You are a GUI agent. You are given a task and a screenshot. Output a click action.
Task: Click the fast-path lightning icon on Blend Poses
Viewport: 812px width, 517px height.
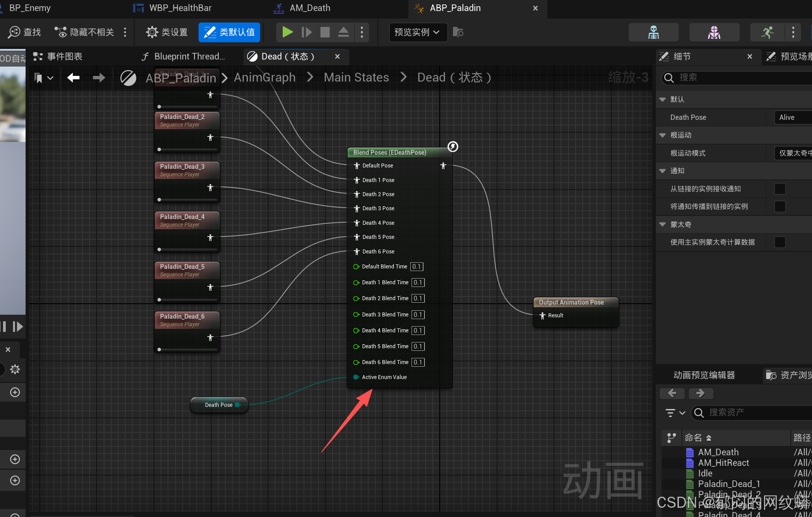coord(453,146)
